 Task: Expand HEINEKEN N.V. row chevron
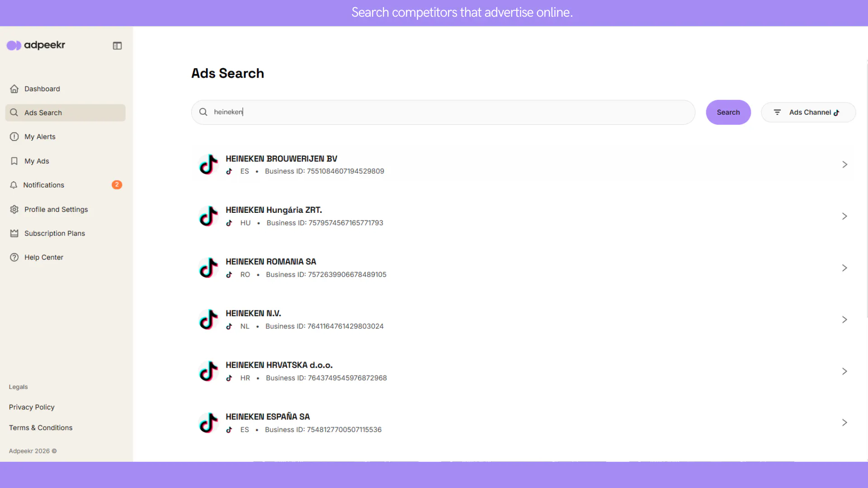point(844,319)
